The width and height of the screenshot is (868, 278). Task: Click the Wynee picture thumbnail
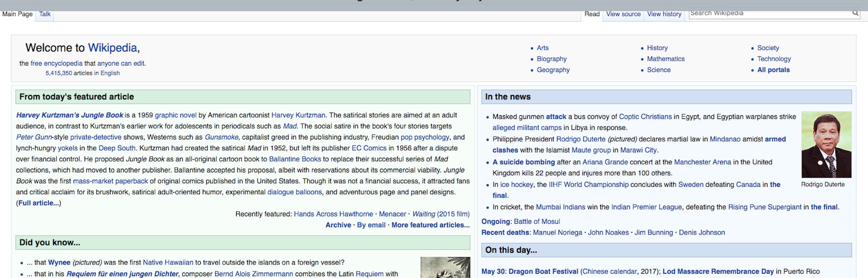pos(445,267)
